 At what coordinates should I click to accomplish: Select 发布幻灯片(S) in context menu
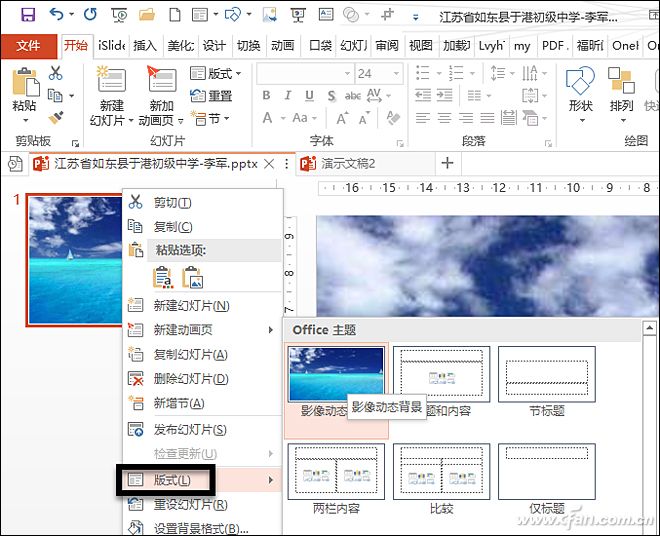[x=202, y=429]
